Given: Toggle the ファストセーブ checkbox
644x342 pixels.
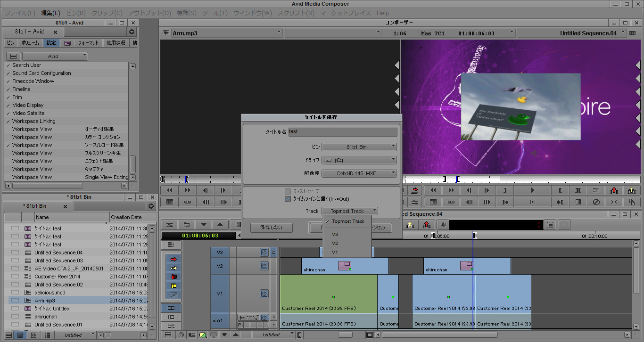Looking at the screenshot, I should point(288,191).
